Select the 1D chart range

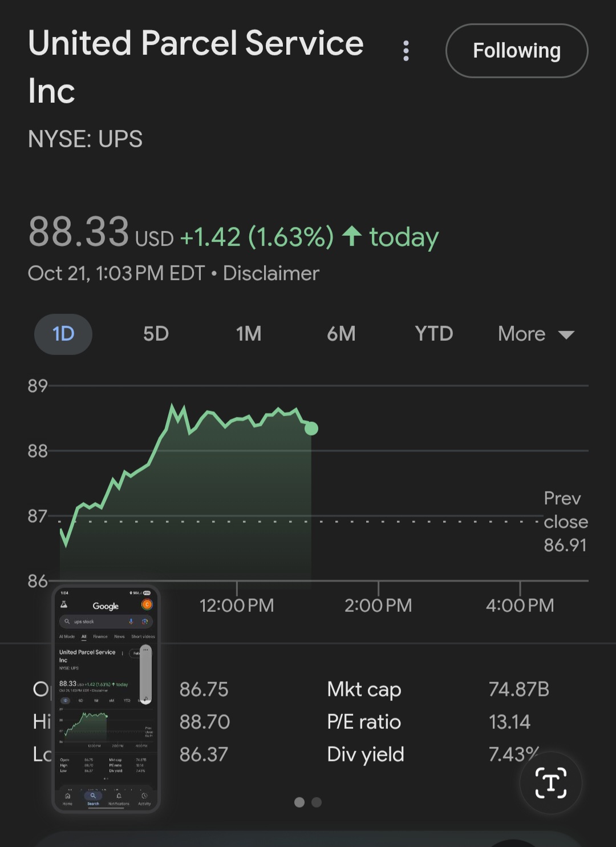pyautogui.click(x=63, y=334)
